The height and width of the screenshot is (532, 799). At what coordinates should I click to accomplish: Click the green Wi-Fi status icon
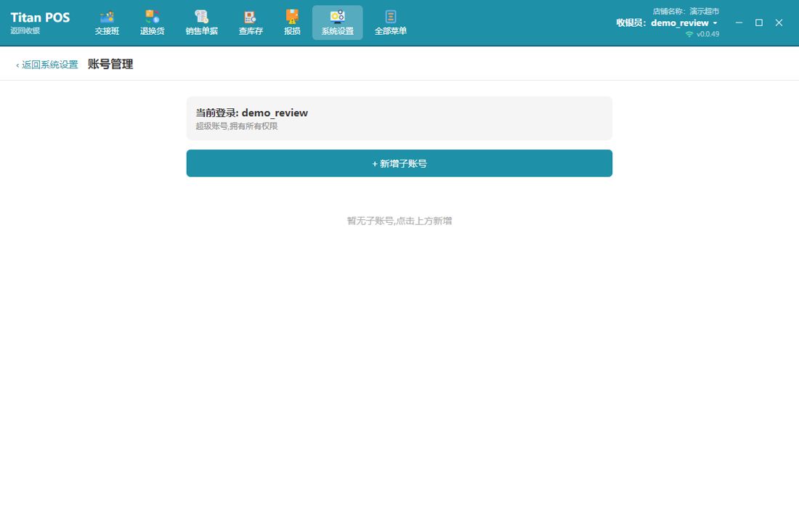click(x=689, y=34)
